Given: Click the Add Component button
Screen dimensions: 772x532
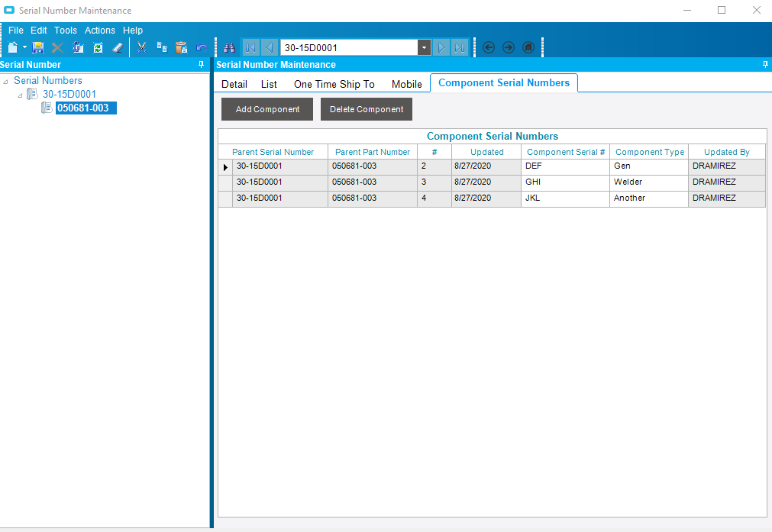Looking at the screenshot, I should pyautogui.click(x=267, y=109).
